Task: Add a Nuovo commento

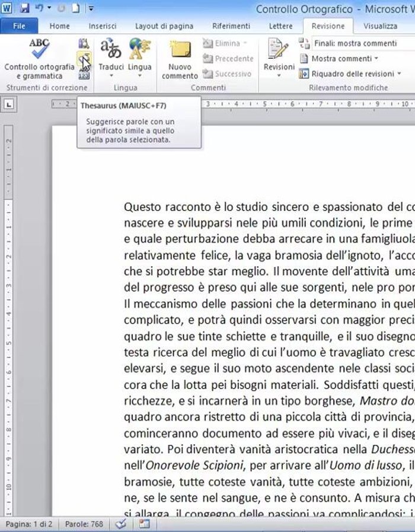Action: click(x=180, y=60)
